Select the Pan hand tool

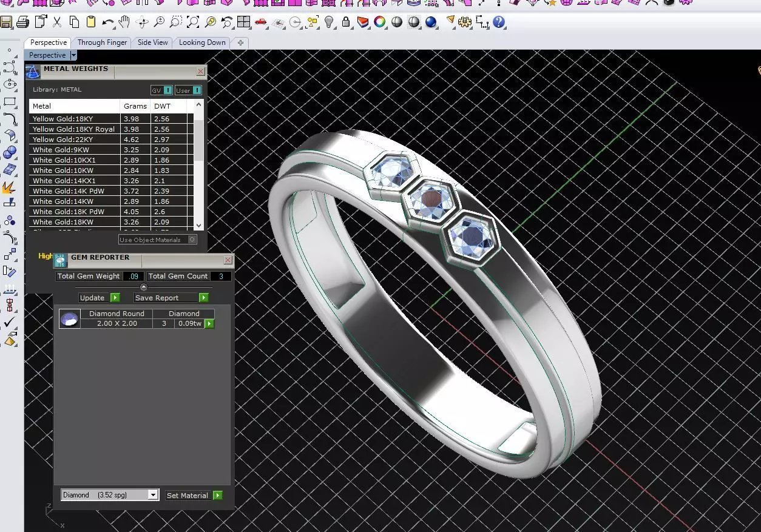[x=124, y=22]
